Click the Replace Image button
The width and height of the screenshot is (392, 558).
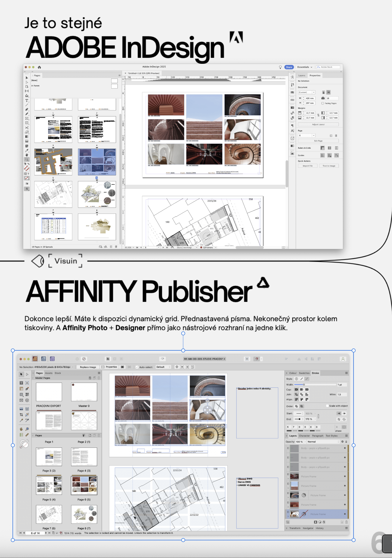(x=88, y=367)
